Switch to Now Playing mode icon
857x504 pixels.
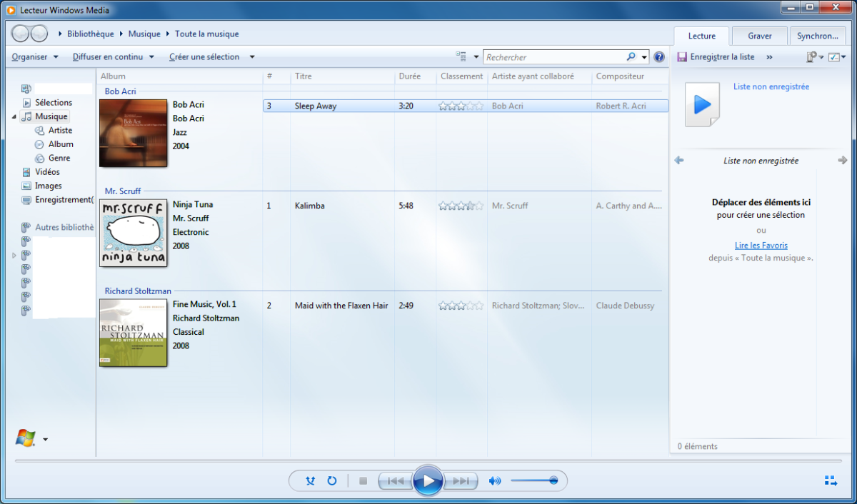(x=831, y=481)
